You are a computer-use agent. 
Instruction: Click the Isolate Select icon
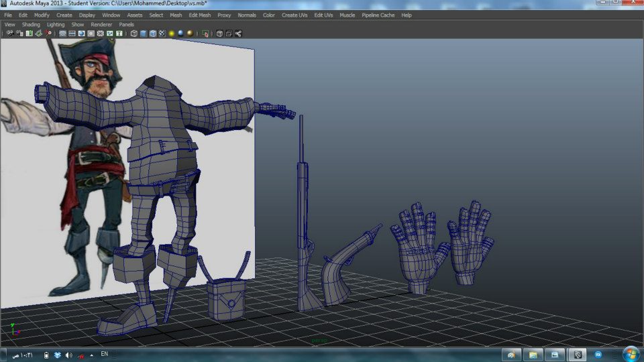[x=205, y=34]
